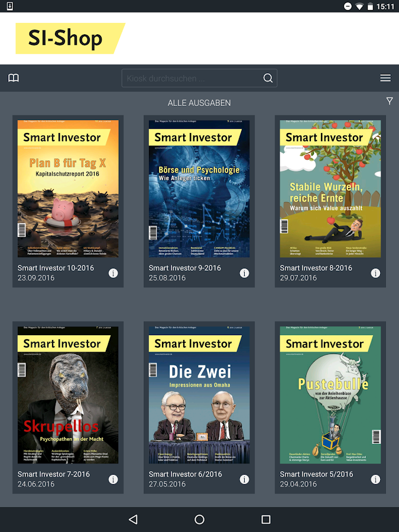Open the Börse und Psychologie cover
The width and height of the screenshot is (399, 532).
tap(199, 189)
